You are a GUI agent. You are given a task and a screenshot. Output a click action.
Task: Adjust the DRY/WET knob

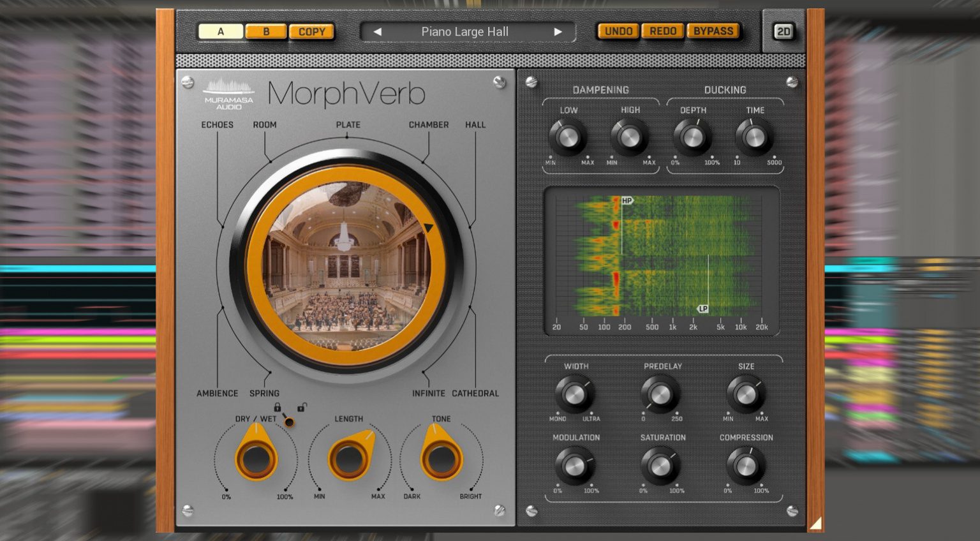click(257, 459)
